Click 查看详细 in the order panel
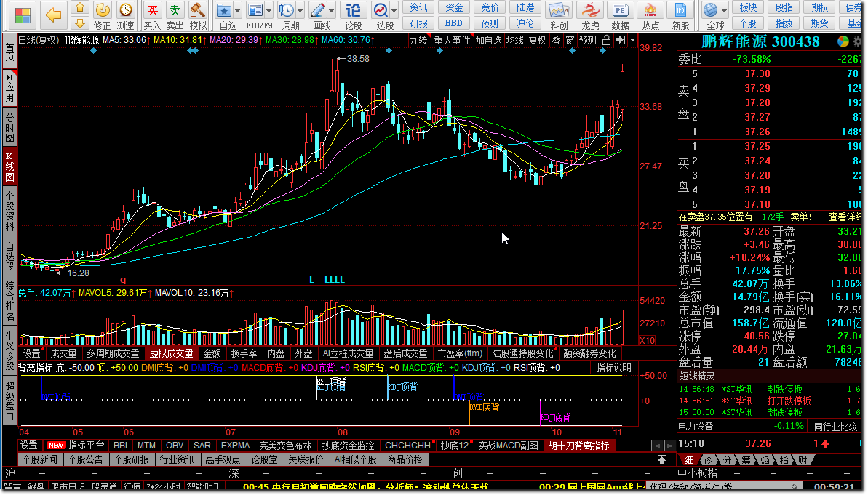The width and height of the screenshot is (868, 495). pos(845,217)
